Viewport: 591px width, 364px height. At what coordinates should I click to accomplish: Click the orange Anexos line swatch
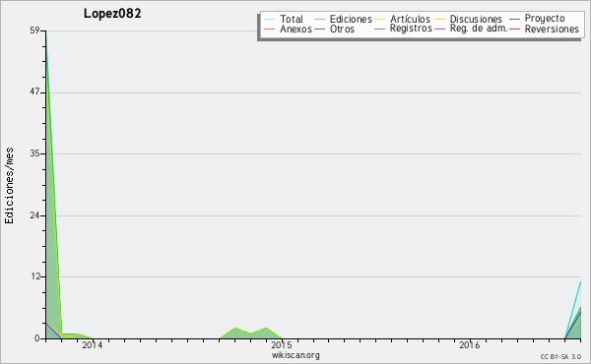coord(270,29)
